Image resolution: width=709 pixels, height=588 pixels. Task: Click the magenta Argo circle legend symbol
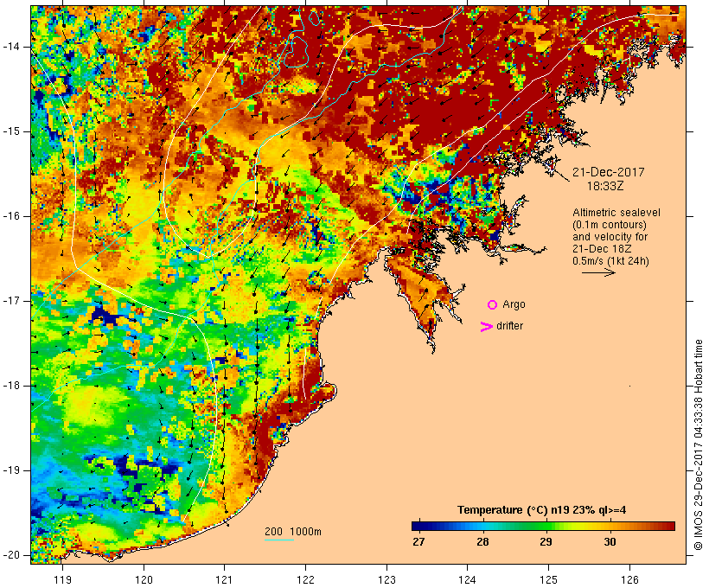coord(493,305)
